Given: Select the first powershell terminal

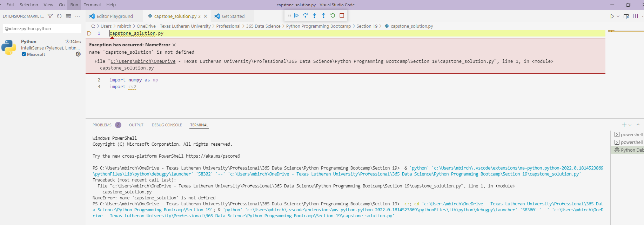Looking at the screenshot, I should tap(628, 134).
